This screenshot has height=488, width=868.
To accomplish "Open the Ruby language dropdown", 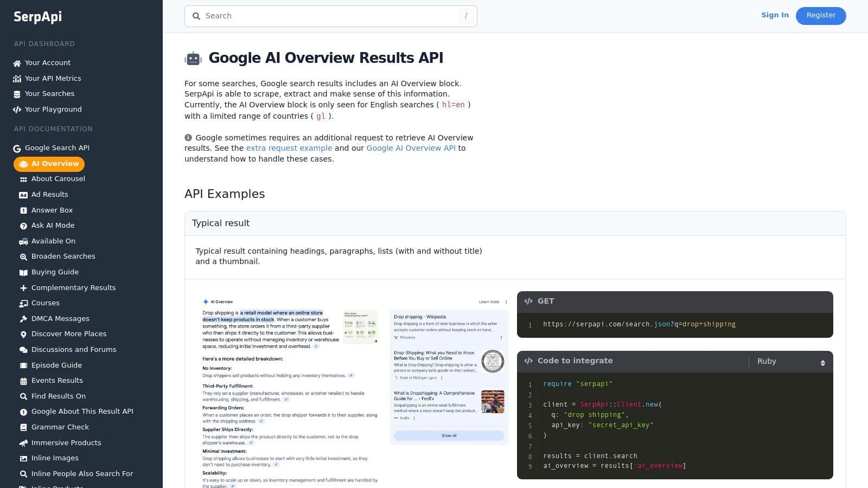I will click(x=790, y=362).
